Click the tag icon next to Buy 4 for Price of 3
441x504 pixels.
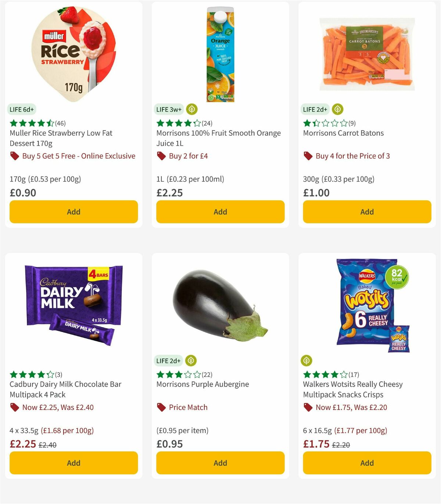point(308,156)
